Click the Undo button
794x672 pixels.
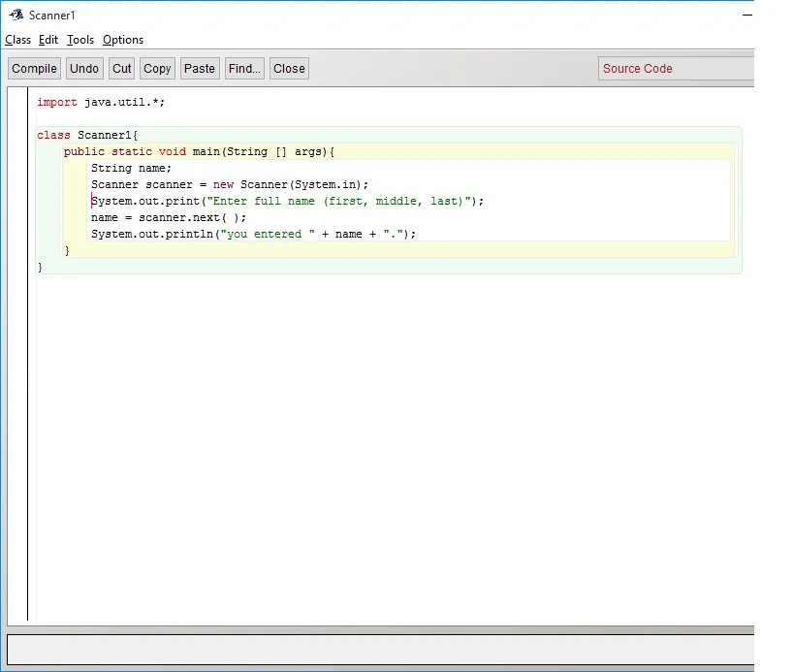(x=84, y=69)
